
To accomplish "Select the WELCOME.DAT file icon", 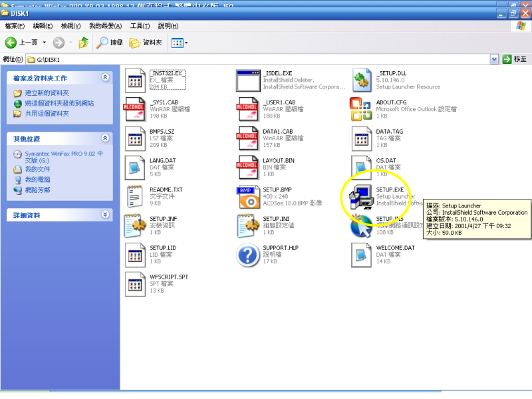I will (x=361, y=255).
